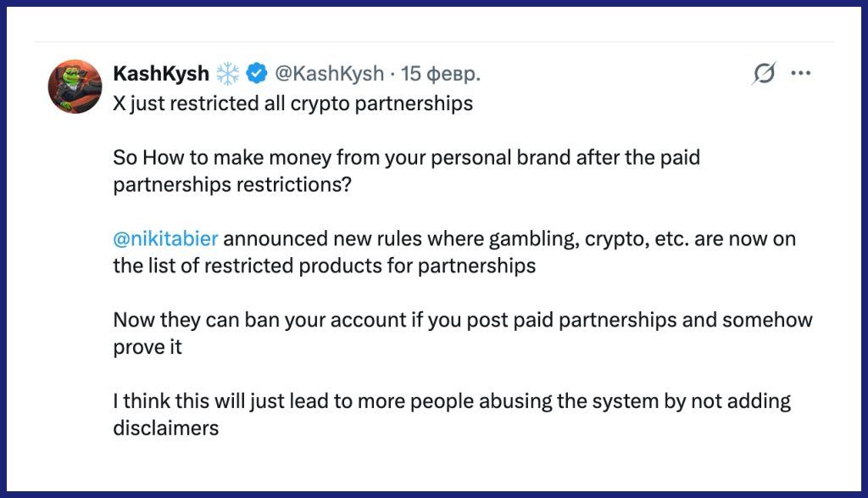This screenshot has height=498, width=868.
Task: Click the words "prove it"
Action: [147, 347]
